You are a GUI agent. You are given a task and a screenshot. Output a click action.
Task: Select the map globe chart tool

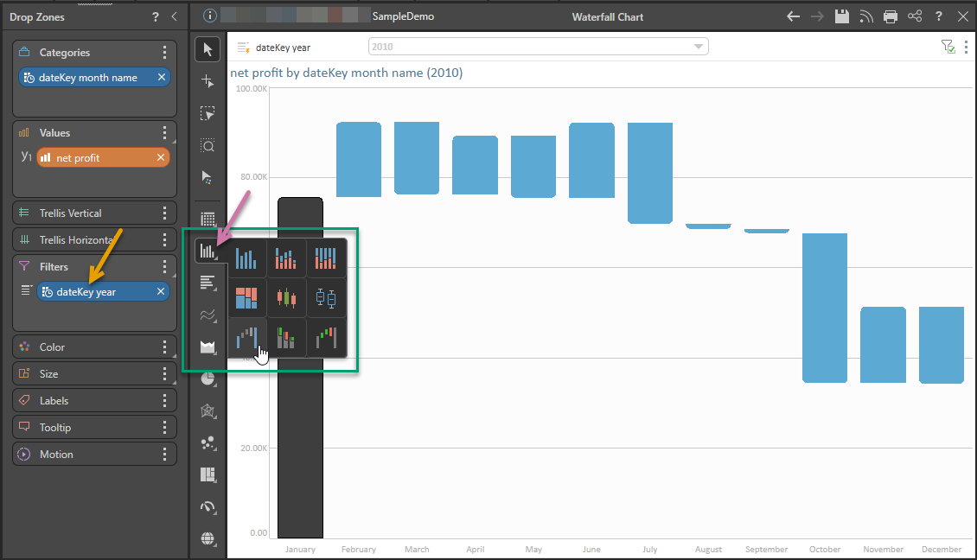(x=208, y=538)
